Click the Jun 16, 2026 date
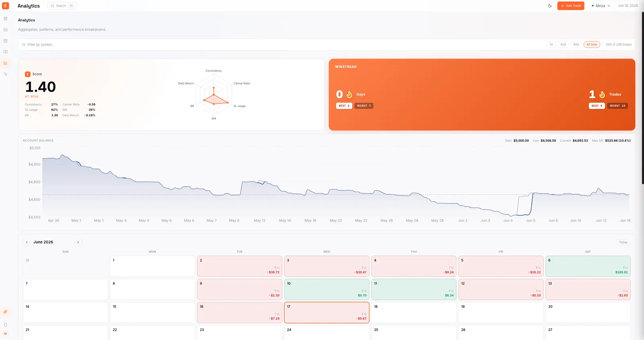This screenshot has width=644, height=340. pos(628,6)
